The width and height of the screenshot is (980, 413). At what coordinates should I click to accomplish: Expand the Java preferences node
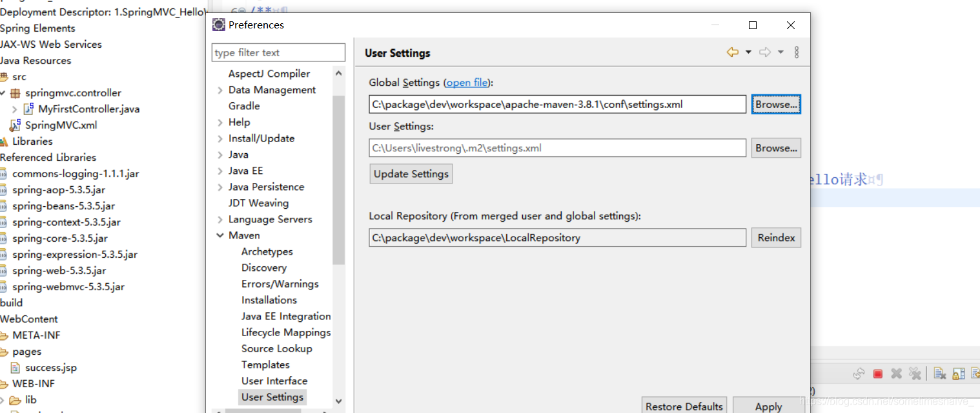(x=220, y=154)
